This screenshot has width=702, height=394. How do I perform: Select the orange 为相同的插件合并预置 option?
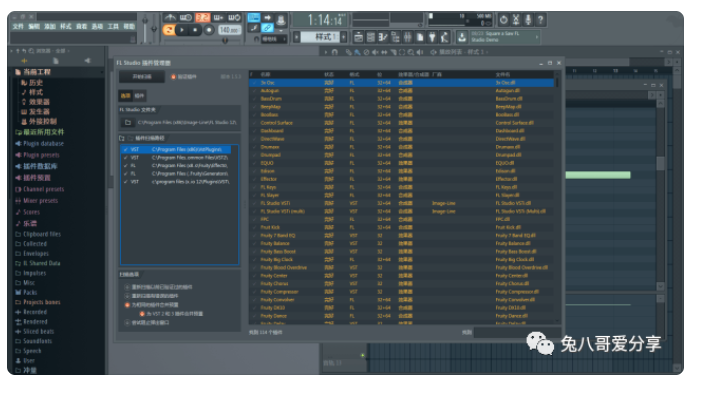pyautogui.click(x=152, y=305)
